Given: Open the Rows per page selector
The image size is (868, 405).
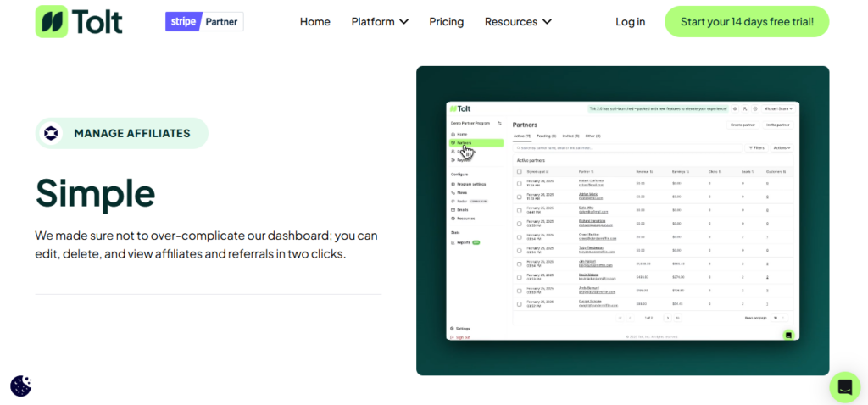Looking at the screenshot, I should tap(780, 318).
